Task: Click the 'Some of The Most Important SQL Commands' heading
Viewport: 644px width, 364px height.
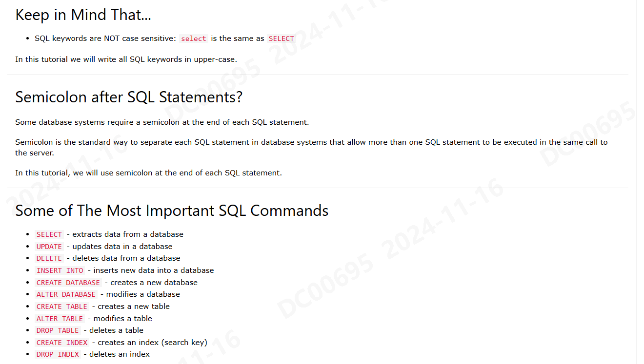Action: coord(172,211)
